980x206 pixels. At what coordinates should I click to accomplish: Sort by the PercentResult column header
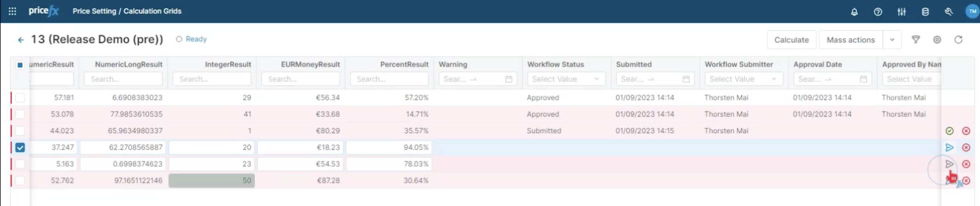click(x=404, y=64)
